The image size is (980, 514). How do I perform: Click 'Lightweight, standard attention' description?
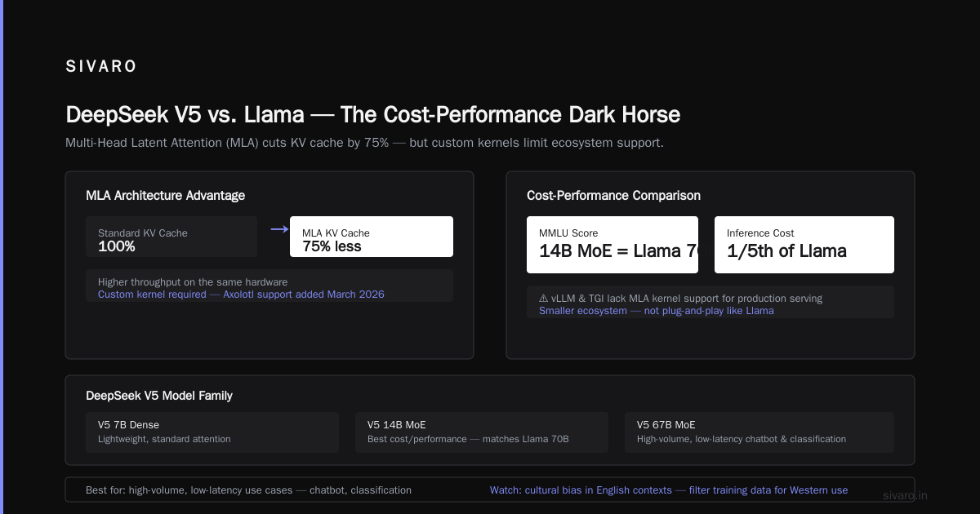[164, 439]
